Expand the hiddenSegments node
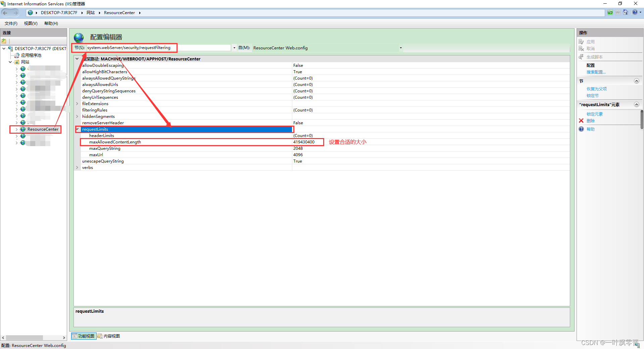The image size is (644, 349). pyautogui.click(x=78, y=117)
